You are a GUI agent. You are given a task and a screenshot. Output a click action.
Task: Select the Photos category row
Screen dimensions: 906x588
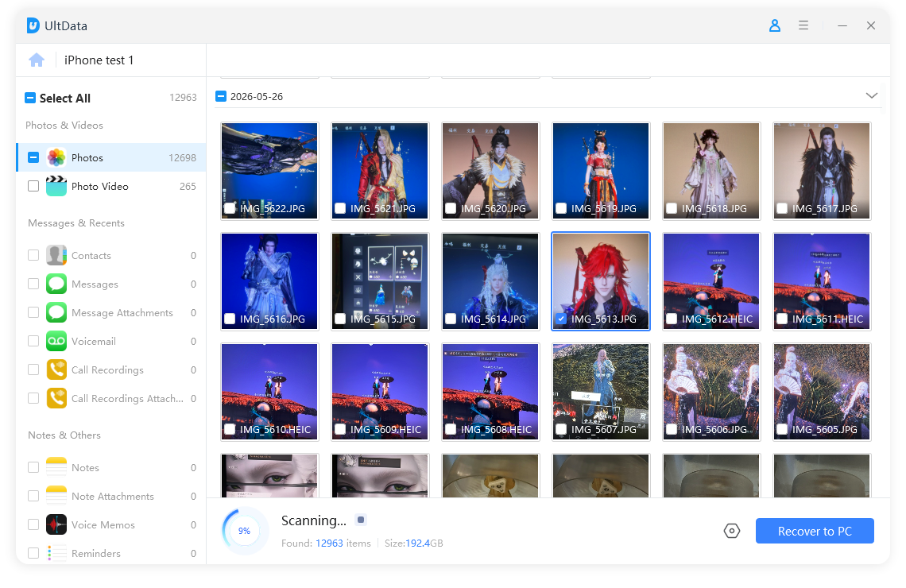(111, 157)
